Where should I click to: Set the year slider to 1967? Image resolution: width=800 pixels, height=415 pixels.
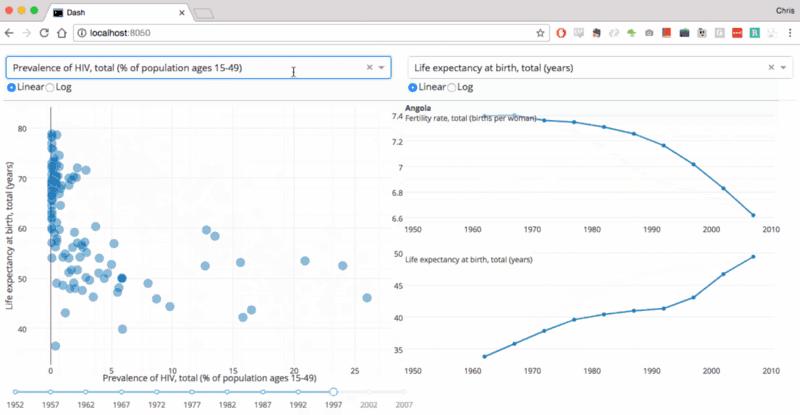pos(121,392)
